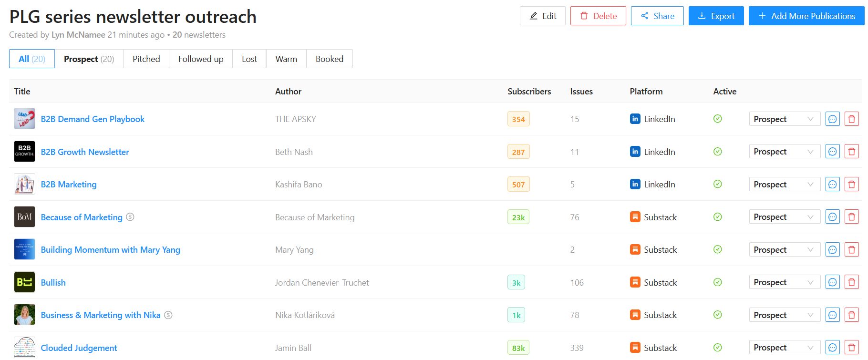Open status dropdown for Because of Marketing
The height and width of the screenshot is (360, 868).
click(x=785, y=217)
